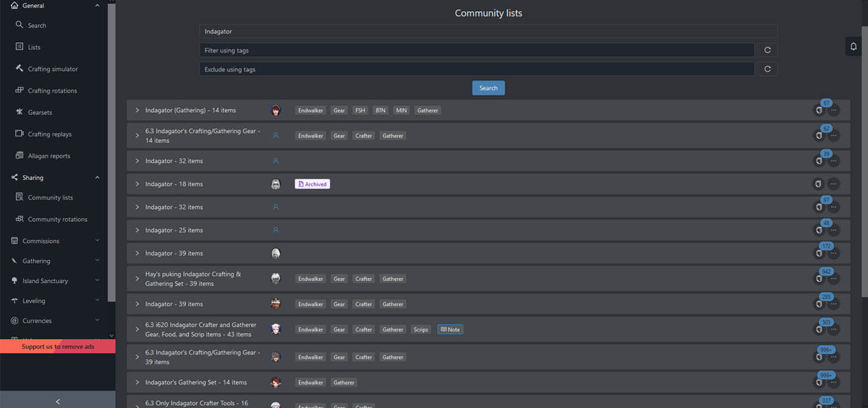868x408 pixels.
Task: Click inside the Exclude using tags field
Action: (427, 69)
